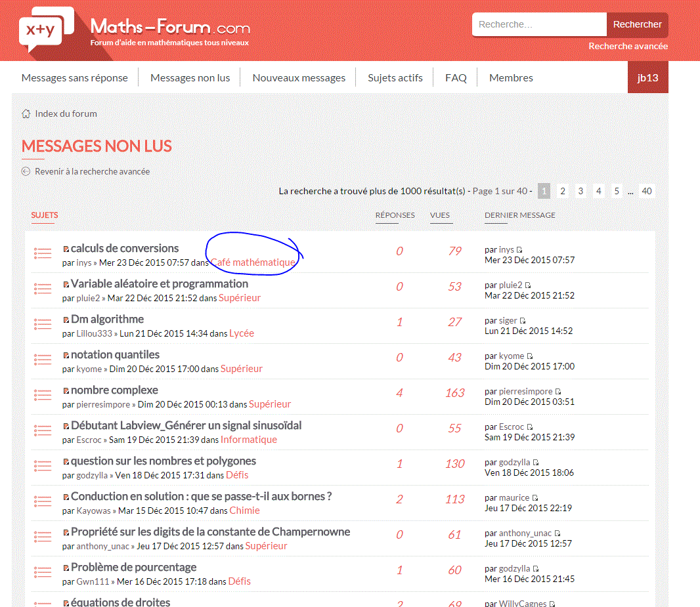Open the Recherche avancée link
The height and width of the screenshot is (607, 700).
coord(628,46)
